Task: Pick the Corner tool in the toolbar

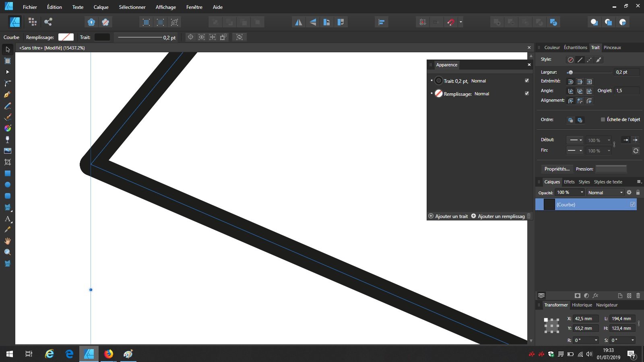Action: pyautogui.click(x=7, y=83)
